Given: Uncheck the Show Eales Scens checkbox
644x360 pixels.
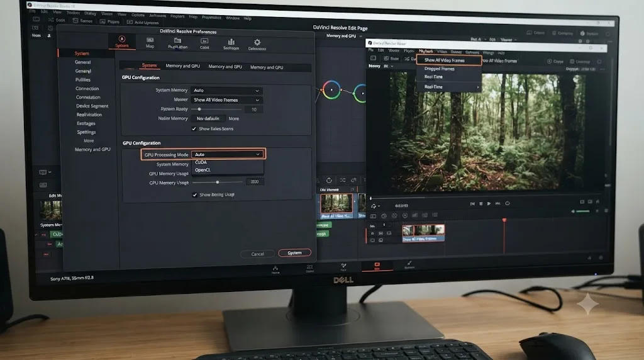Looking at the screenshot, I should 194,128.
